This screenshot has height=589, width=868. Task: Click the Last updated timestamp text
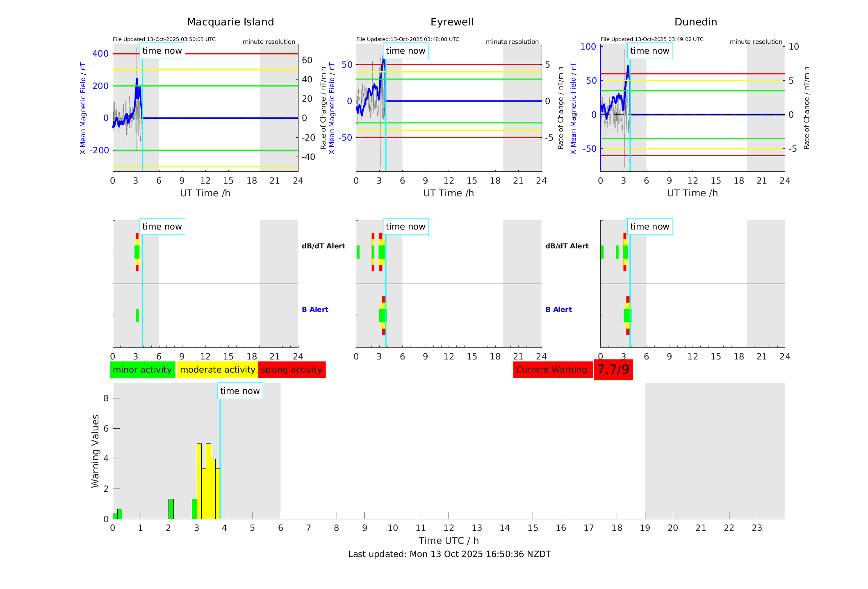[449, 554]
